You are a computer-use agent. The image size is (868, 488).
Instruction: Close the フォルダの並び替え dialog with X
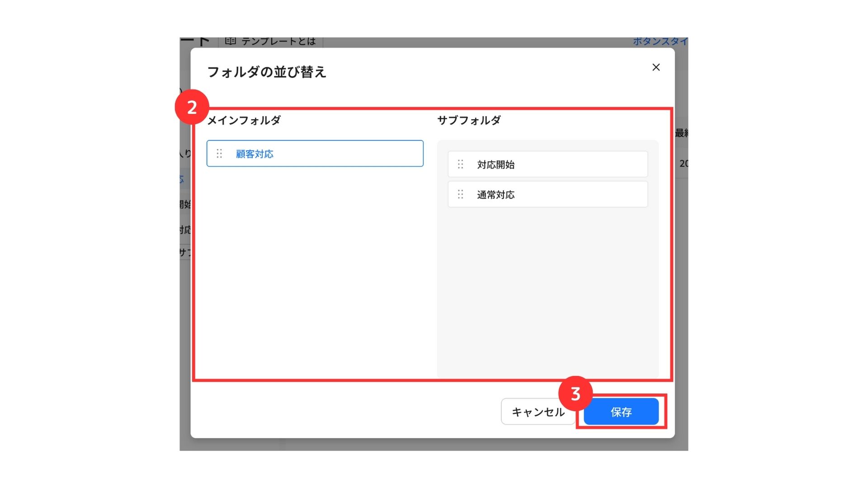click(x=656, y=67)
